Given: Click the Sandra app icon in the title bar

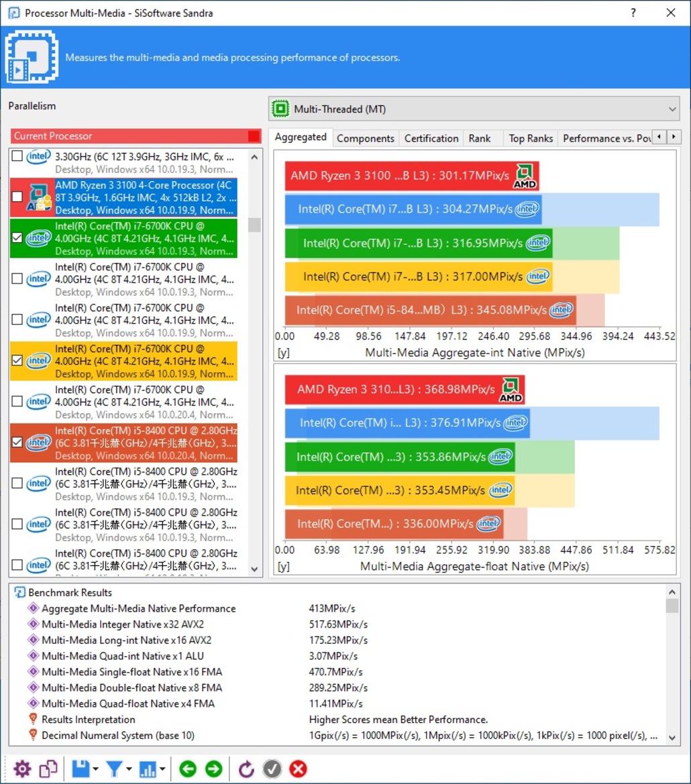Looking at the screenshot, I should click(14, 13).
